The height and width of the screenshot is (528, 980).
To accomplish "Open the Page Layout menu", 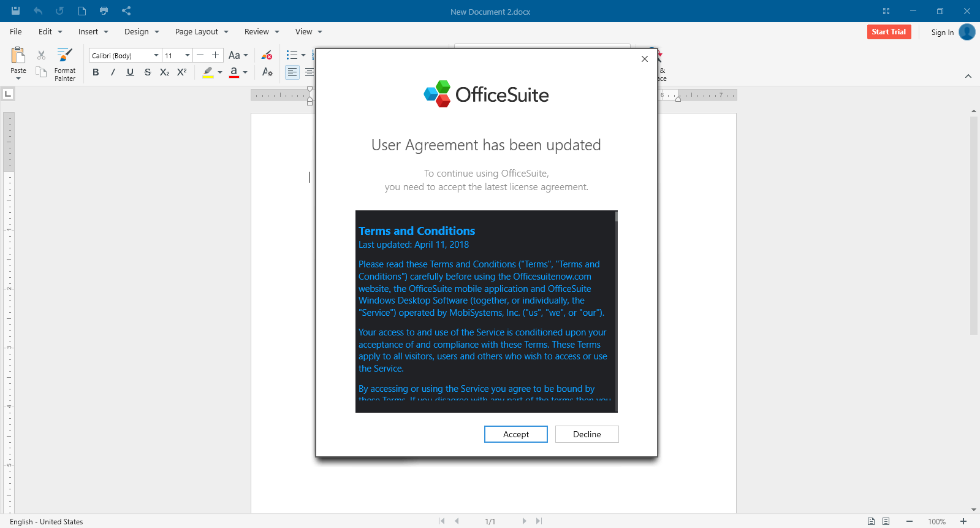I will click(202, 32).
